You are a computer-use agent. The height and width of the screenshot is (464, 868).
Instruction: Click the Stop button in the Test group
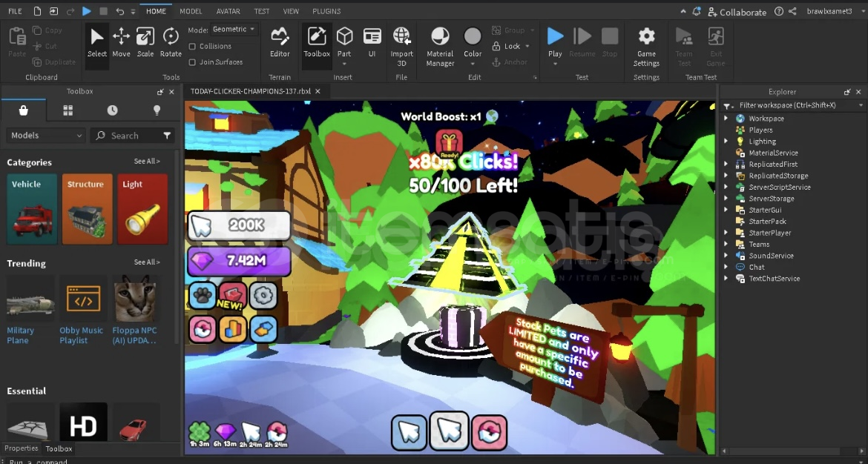(610, 42)
